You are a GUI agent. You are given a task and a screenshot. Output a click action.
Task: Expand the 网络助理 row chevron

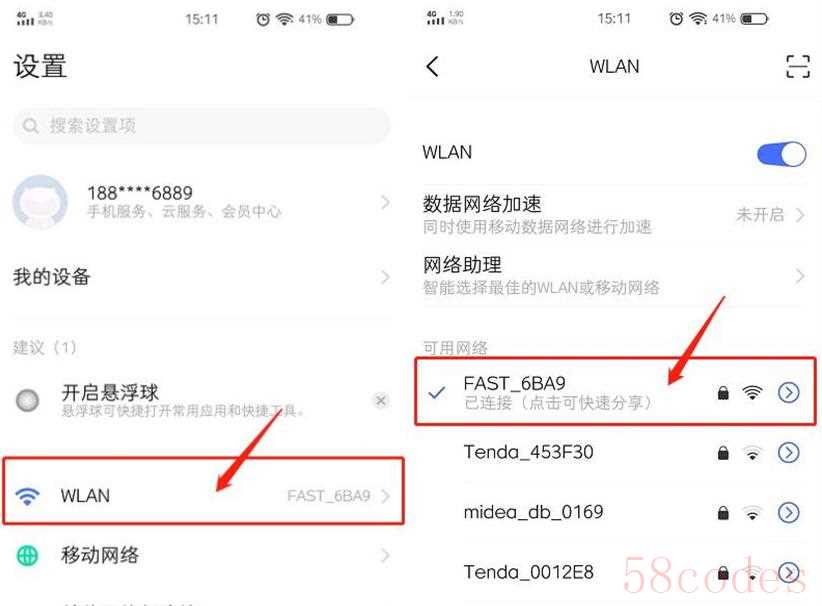[800, 276]
